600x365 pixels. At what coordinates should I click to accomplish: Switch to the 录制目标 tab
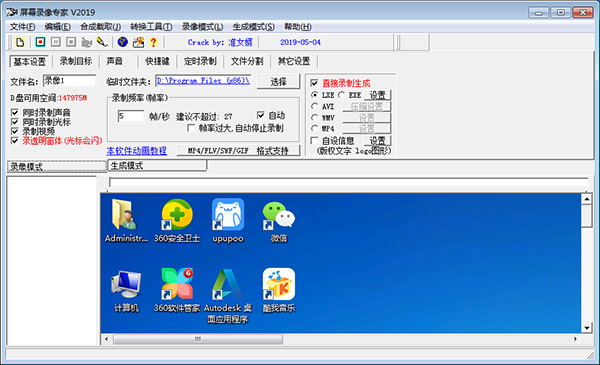click(76, 61)
